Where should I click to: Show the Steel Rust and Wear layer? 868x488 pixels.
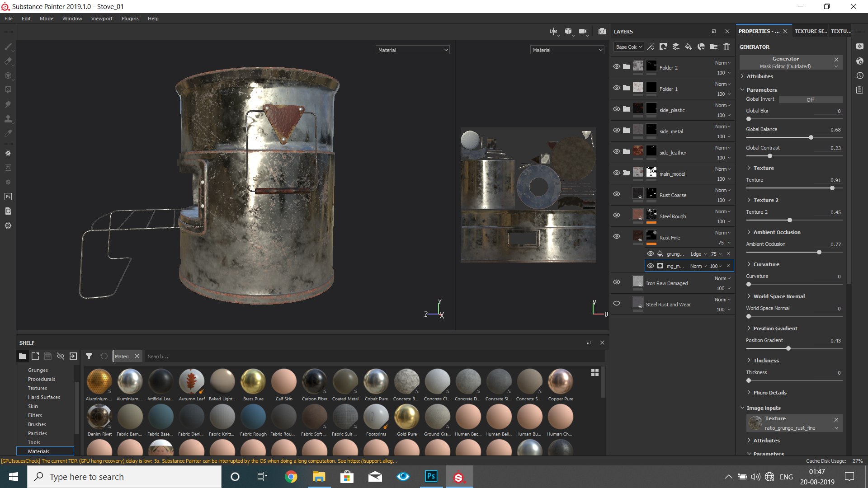(x=616, y=303)
